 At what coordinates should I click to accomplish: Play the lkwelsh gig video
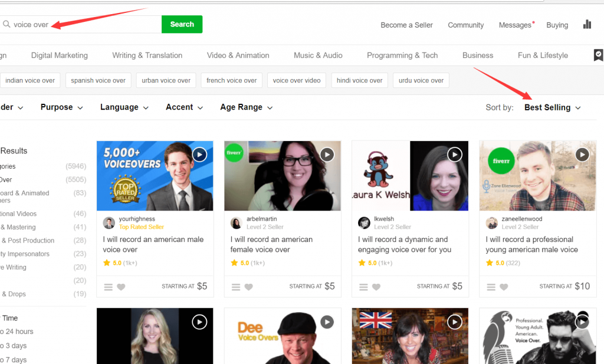pos(455,155)
